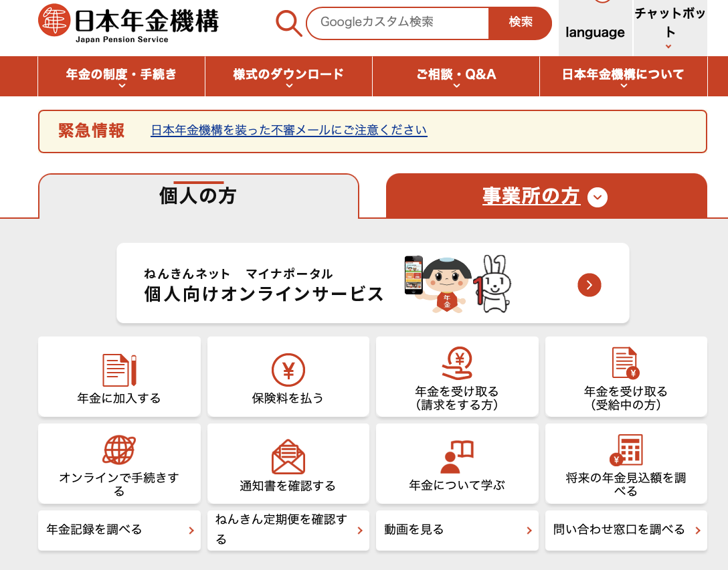Open the suspicious email warning link

(x=288, y=130)
